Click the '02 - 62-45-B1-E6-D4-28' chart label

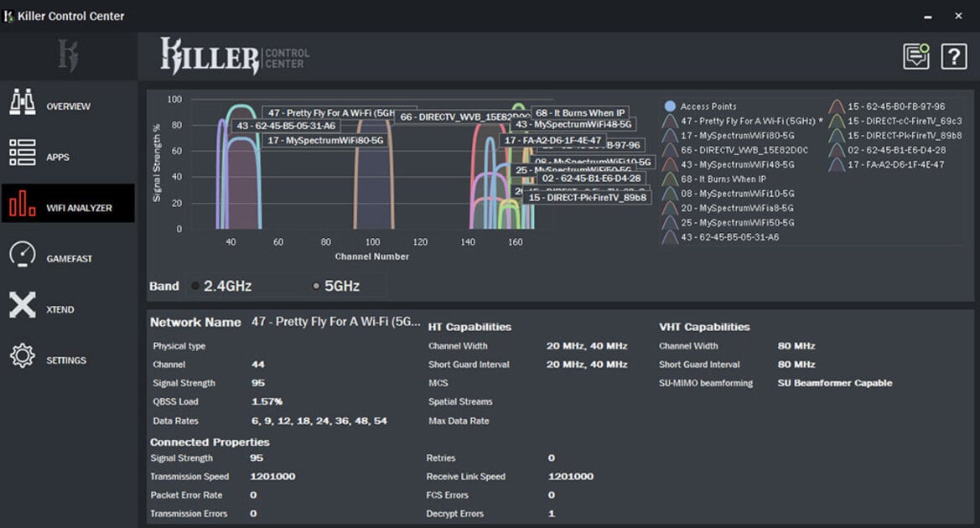591,178
